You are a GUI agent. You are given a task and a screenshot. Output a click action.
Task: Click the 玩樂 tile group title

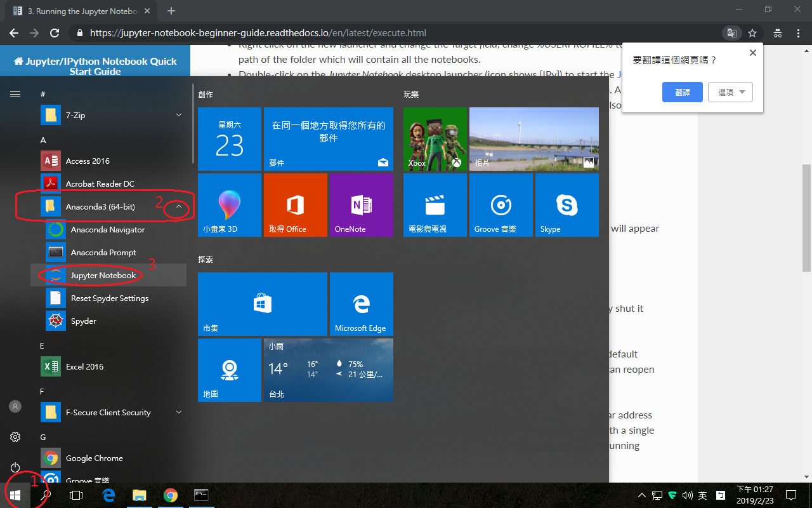pos(411,94)
